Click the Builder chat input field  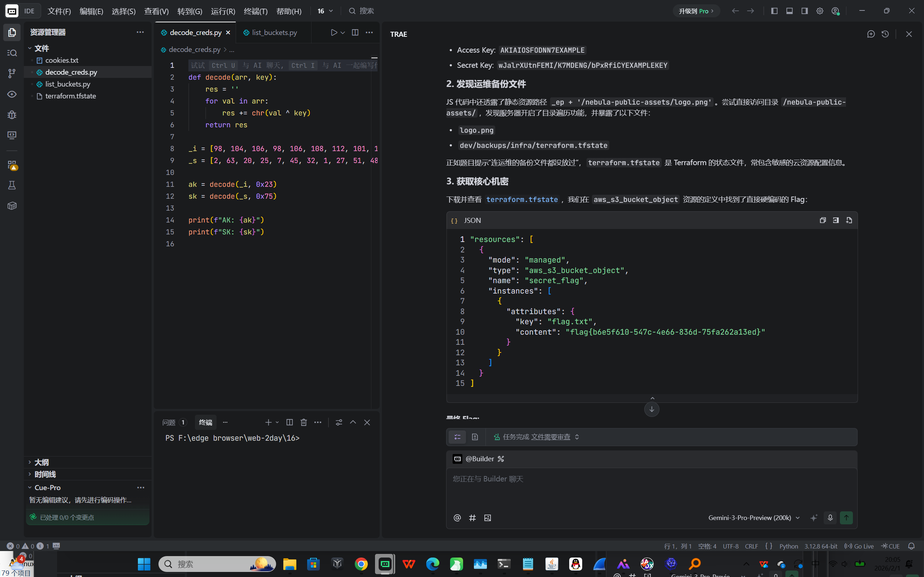click(x=651, y=488)
